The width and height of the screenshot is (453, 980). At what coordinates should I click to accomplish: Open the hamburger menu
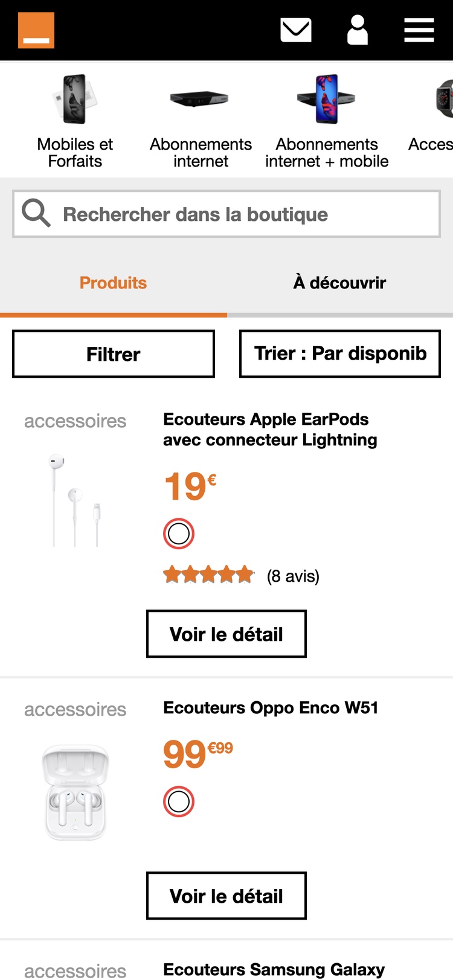pos(419,30)
